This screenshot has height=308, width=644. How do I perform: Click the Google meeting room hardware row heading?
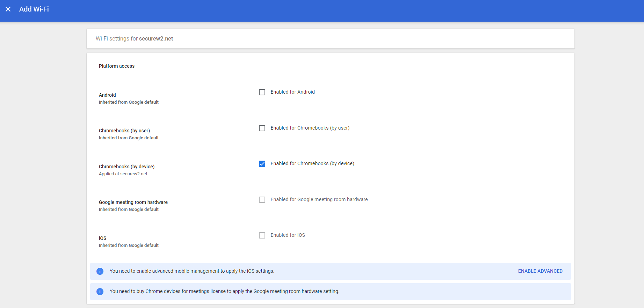pyautogui.click(x=133, y=202)
